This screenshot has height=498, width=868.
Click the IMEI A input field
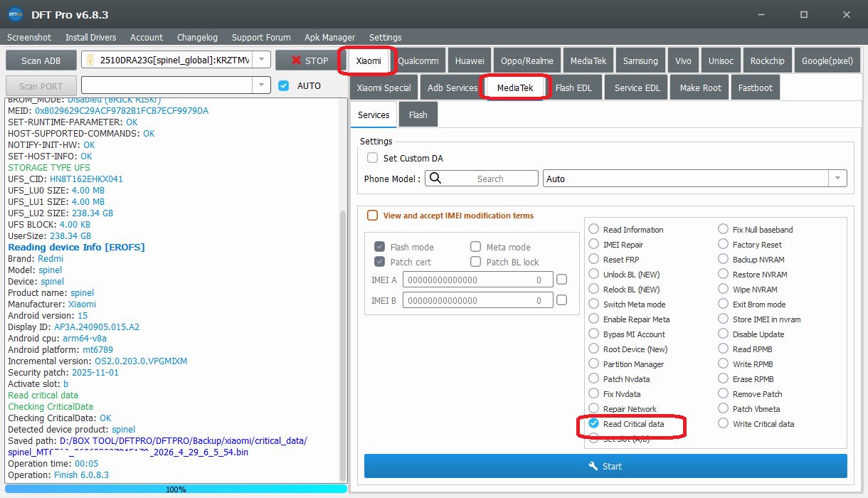(x=477, y=280)
